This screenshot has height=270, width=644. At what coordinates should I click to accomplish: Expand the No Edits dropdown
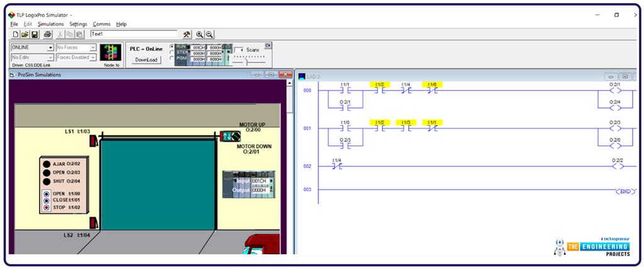tap(50, 57)
